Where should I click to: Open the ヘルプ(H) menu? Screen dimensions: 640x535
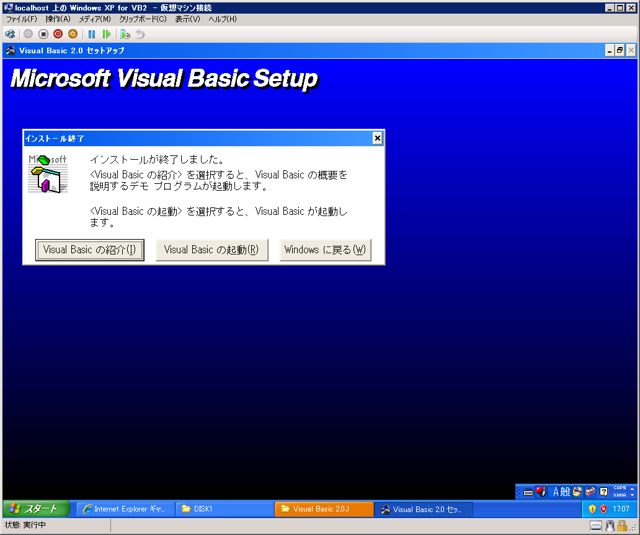coord(222,19)
